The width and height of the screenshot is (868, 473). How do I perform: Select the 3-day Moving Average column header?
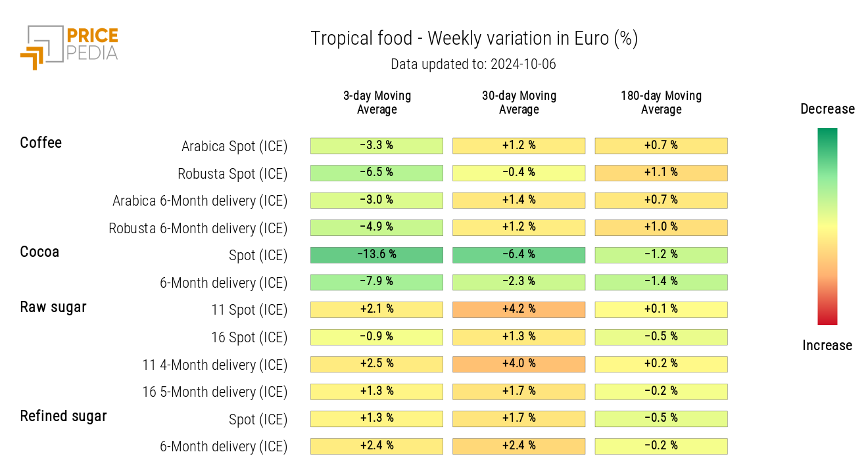pyautogui.click(x=377, y=102)
